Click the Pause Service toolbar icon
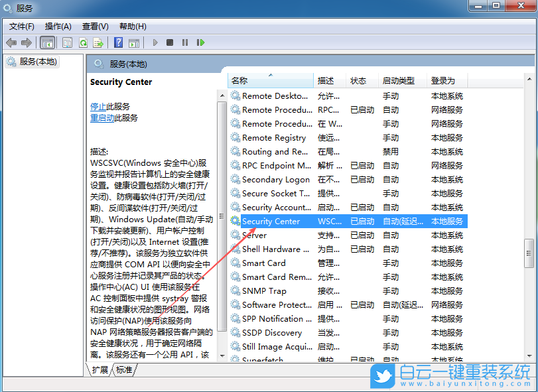 (x=184, y=42)
